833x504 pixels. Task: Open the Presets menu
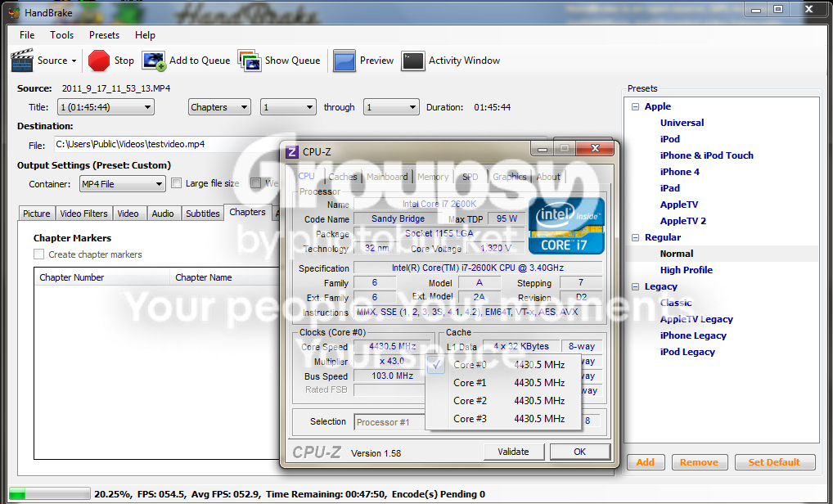tap(104, 35)
